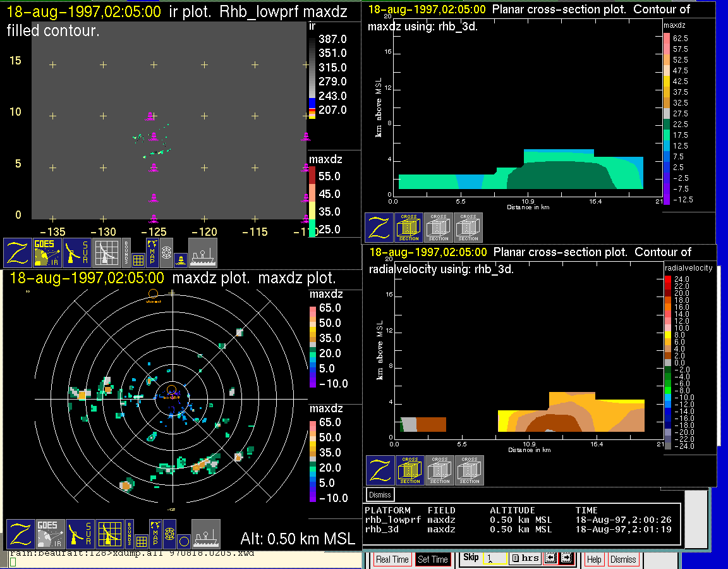Step time backward with left arrow
Image resolution: width=728 pixels, height=569 pixels.
click(x=550, y=559)
